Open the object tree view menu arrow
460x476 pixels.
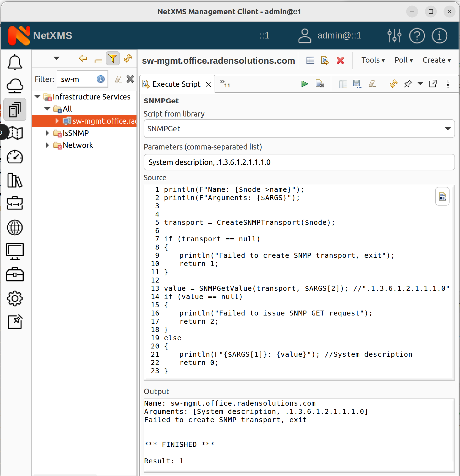(57, 58)
